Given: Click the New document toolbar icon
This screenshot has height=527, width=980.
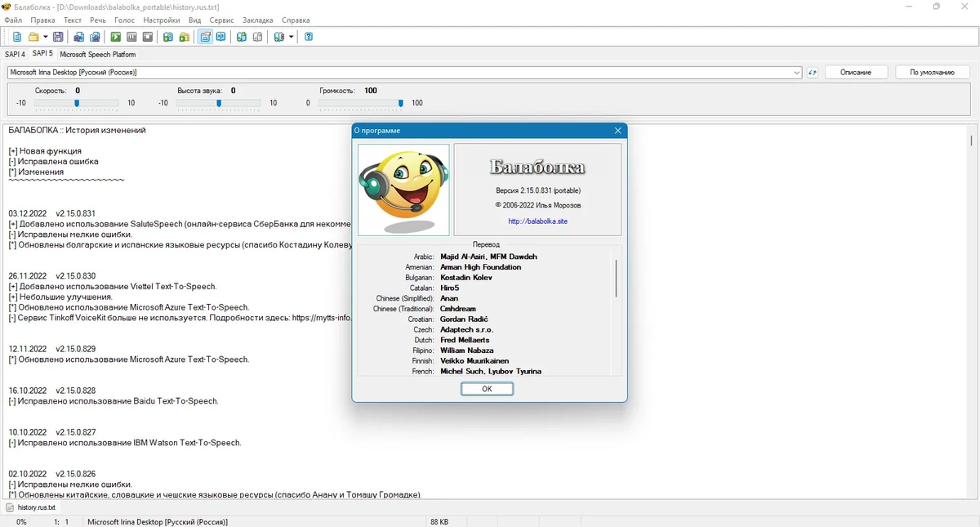Looking at the screenshot, I should pyautogui.click(x=17, y=37).
